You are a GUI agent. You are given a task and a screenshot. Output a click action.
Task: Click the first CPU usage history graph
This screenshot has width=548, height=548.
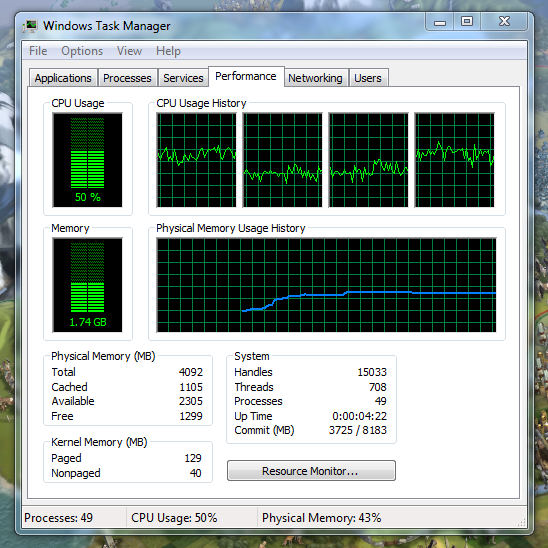[x=196, y=160]
